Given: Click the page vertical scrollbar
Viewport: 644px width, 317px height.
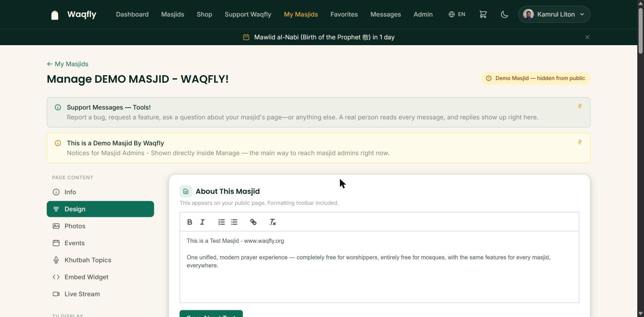Looking at the screenshot, I should [x=640, y=31].
